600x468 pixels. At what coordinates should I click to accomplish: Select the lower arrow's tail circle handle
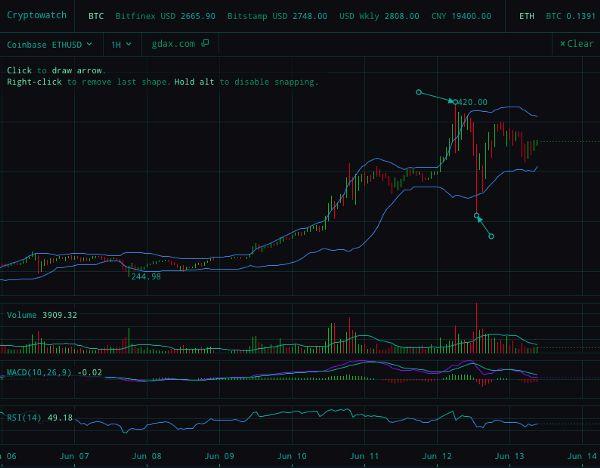coord(491,236)
